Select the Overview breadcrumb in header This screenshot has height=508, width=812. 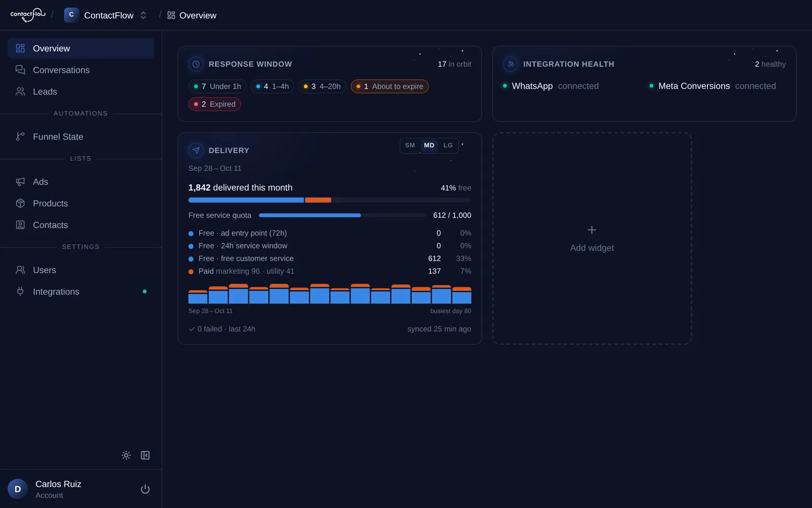(192, 15)
